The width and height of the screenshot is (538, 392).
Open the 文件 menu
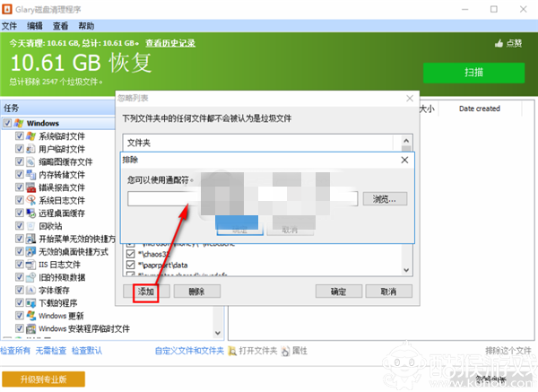pyautogui.click(x=9, y=26)
